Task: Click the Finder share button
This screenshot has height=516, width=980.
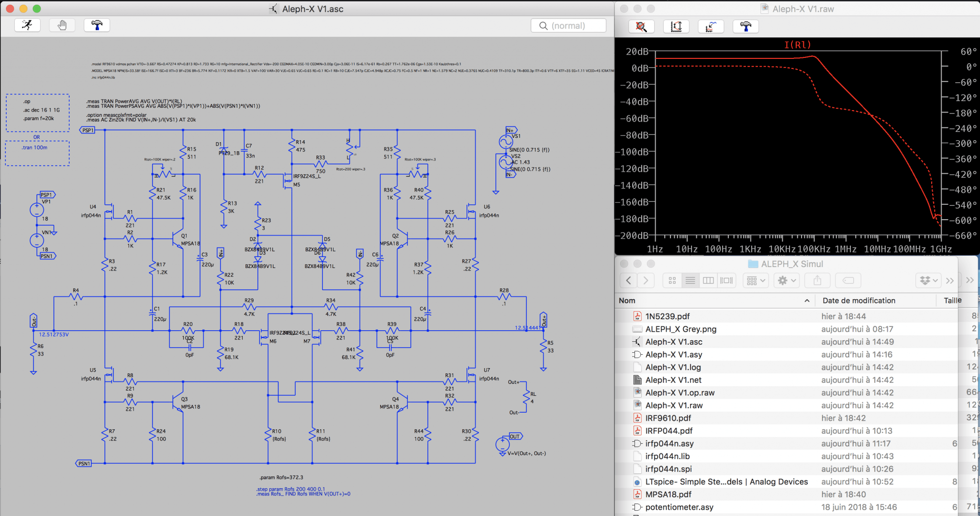Action: 817,280
